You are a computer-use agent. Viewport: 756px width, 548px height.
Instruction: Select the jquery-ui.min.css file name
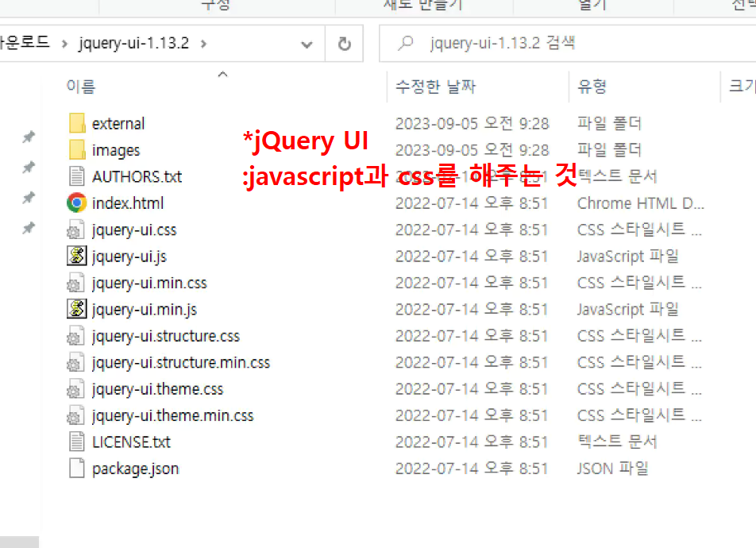149,284
